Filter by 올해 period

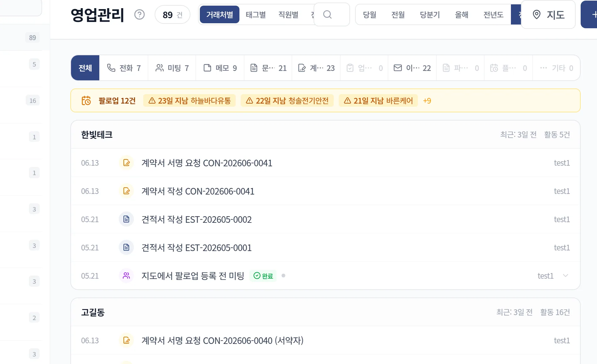[462, 14]
